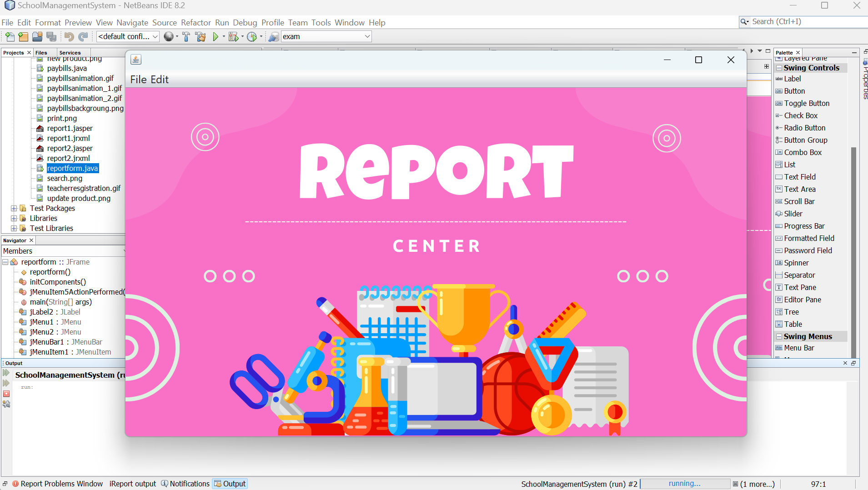Click the New File toolbar icon
The image size is (868, 490).
point(10,37)
